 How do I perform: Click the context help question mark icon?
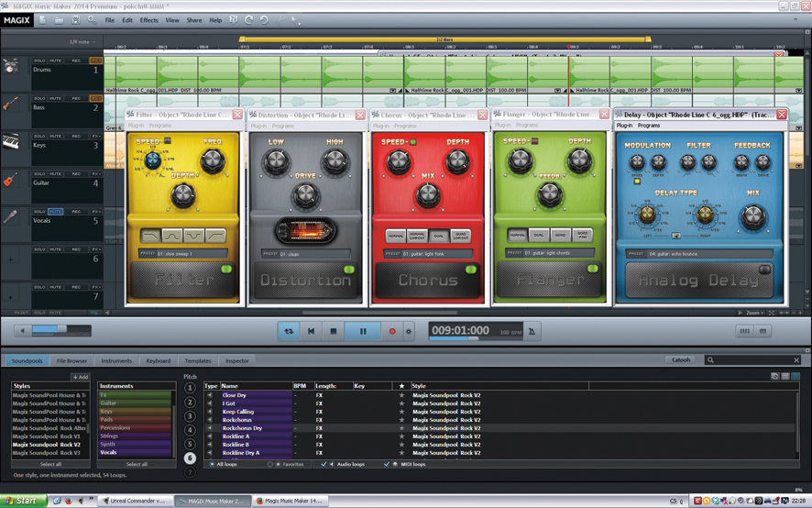pyautogui.click(x=233, y=20)
